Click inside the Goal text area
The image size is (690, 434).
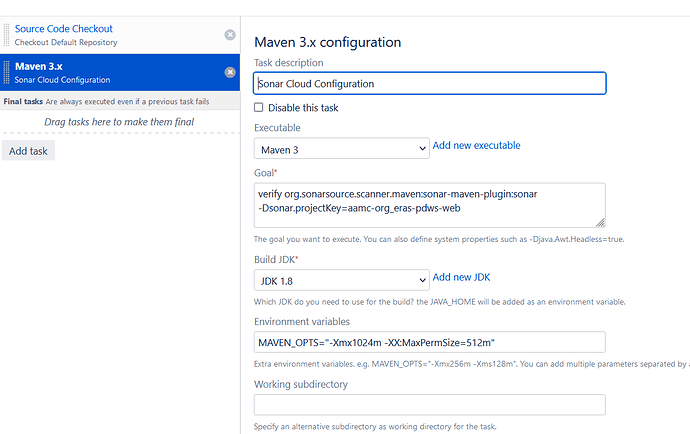pyautogui.click(x=430, y=205)
